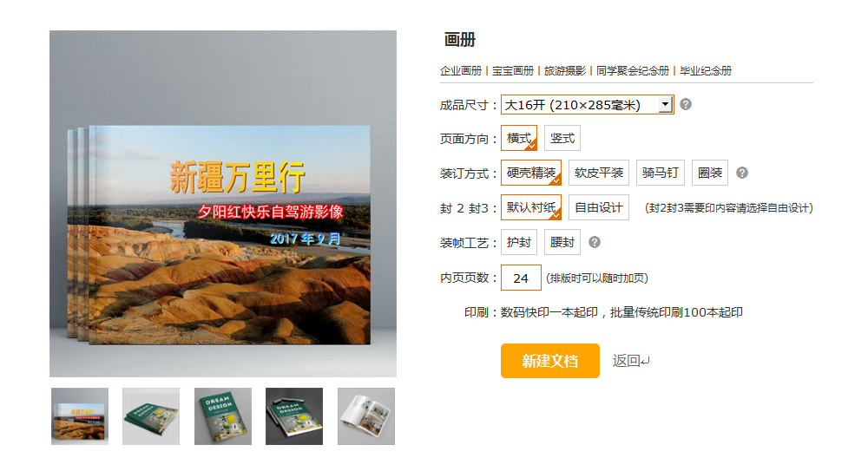Toggle the 护封 finishing option
The image size is (868, 458).
click(x=519, y=242)
